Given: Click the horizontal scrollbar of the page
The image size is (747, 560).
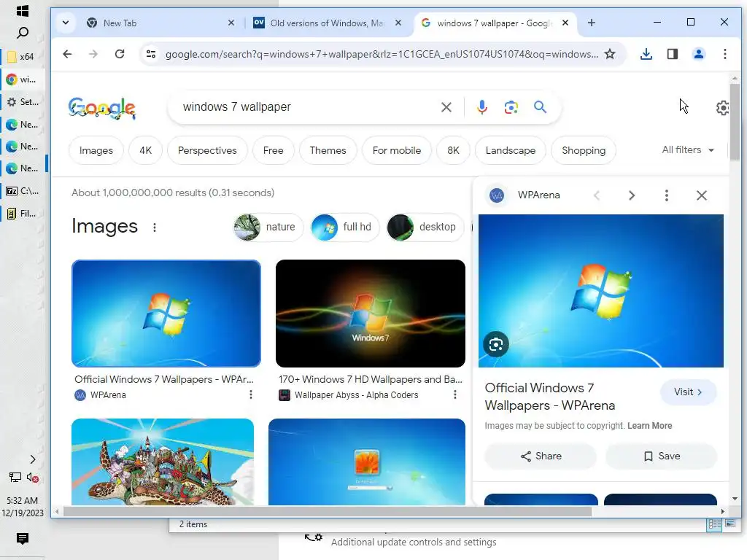Looking at the screenshot, I should (327, 512).
